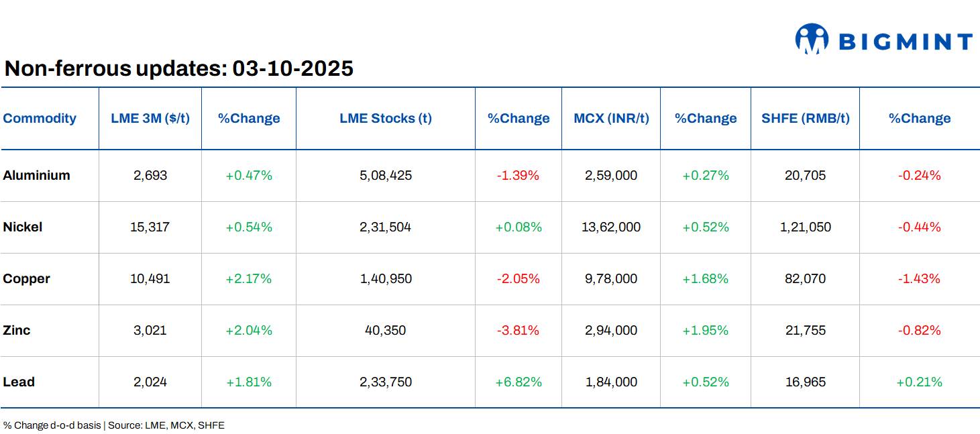Select Lead's +6.82% LME stocks change
The height and width of the screenshot is (434, 980).
tap(518, 382)
